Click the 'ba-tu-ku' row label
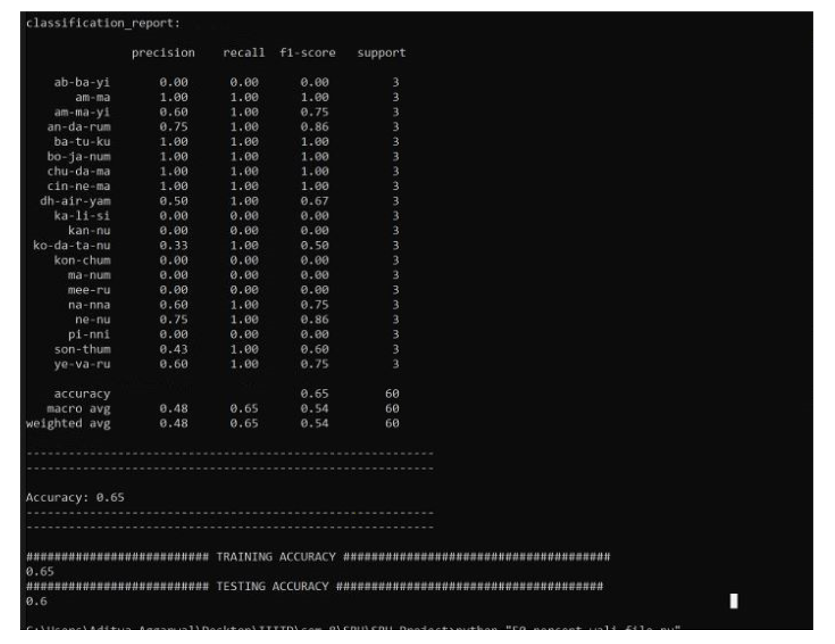835x644 pixels. 82,142
